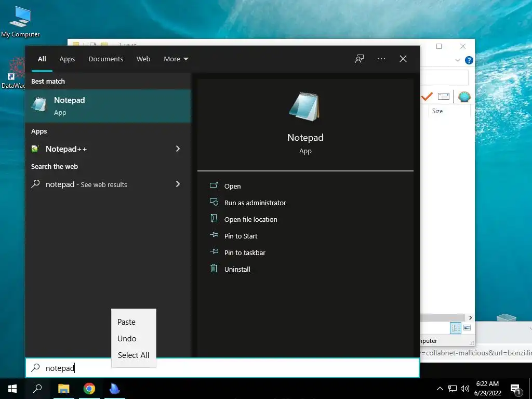532x399 pixels.
Task: Click the rename icon in the Explorer ribbon
Action: [444, 96]
